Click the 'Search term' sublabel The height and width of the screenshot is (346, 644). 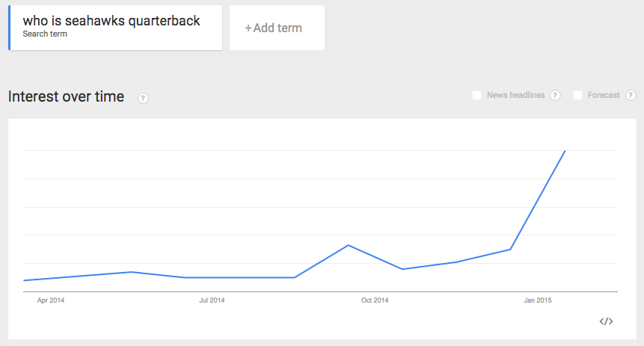45,34
